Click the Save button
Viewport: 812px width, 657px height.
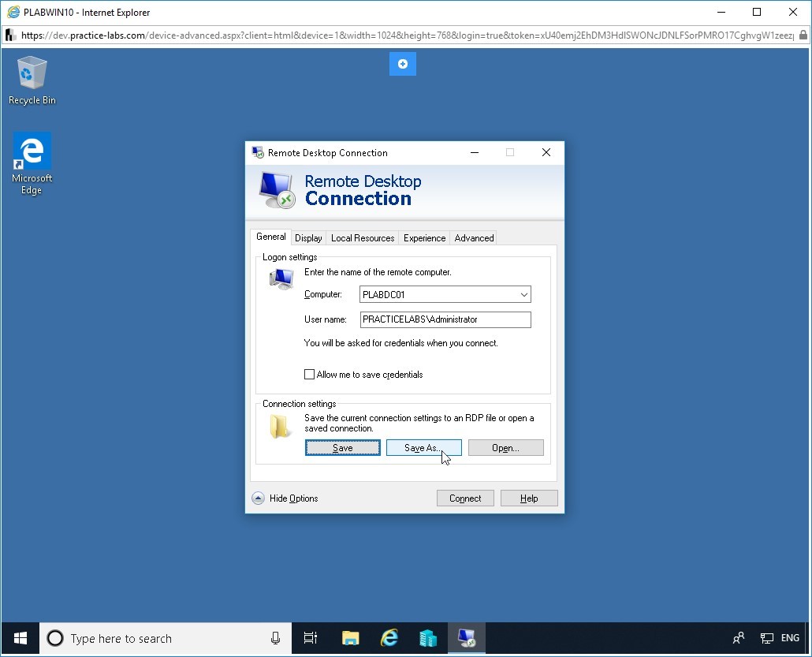(343, 448)
